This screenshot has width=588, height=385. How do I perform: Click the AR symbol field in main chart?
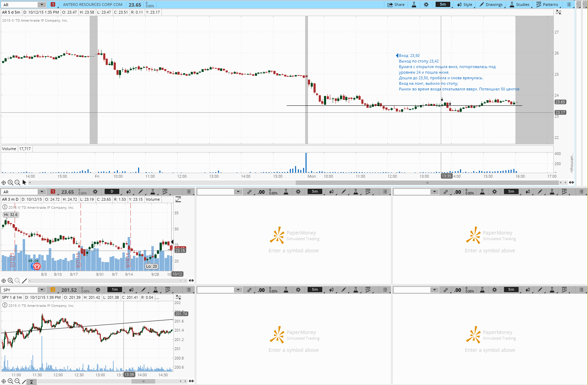point(20,5)
